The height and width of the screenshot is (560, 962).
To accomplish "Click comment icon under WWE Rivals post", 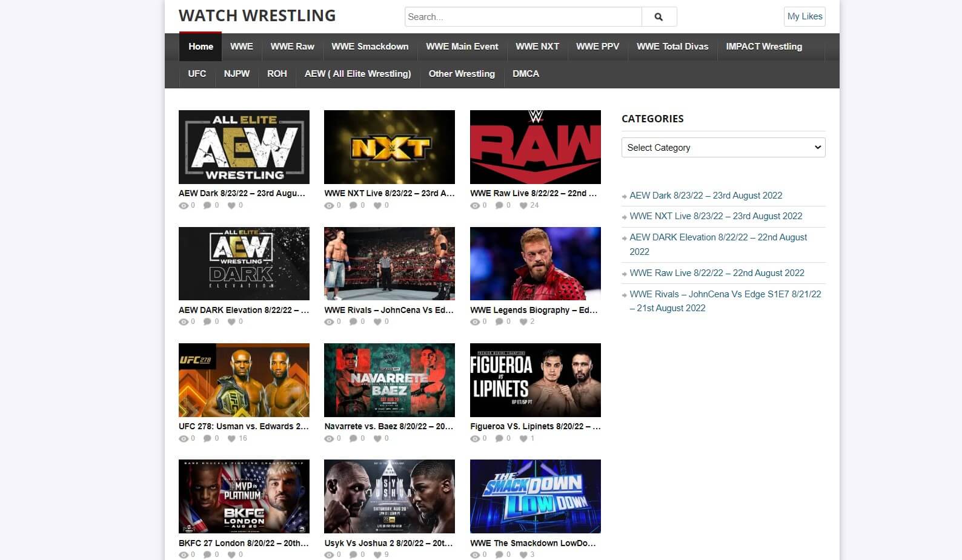I will [353, 322].
